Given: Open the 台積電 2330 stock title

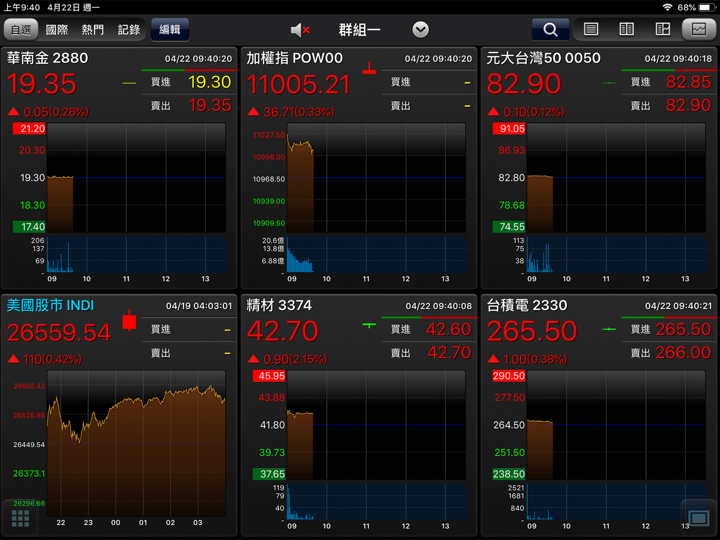Looking at the screenshot, I should [526, 305].
